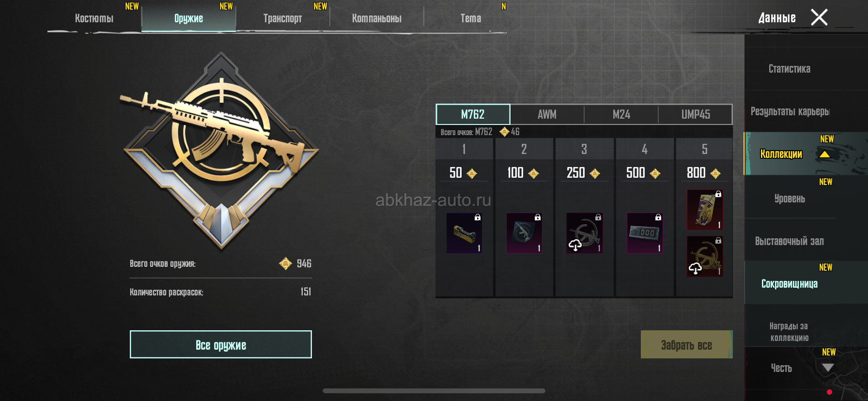Click the Все оружие button
Screen dimensions: 868x401
point(221,344)
